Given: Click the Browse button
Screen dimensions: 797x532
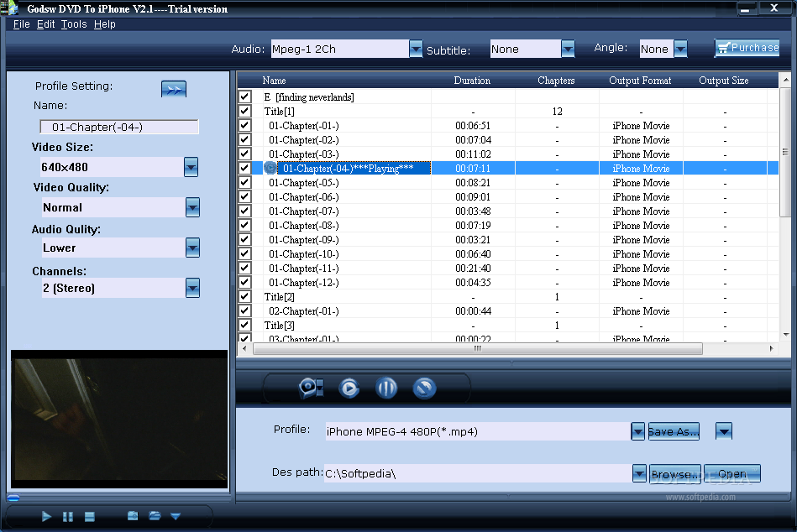Looking at the screenshot, I should point(675,474).
